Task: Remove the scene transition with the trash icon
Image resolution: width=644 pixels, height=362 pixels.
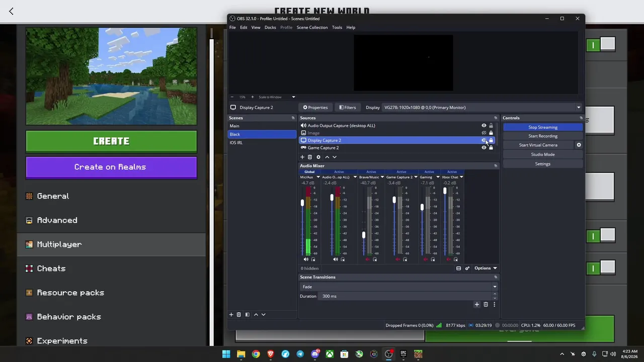Action: coord(486,304)
